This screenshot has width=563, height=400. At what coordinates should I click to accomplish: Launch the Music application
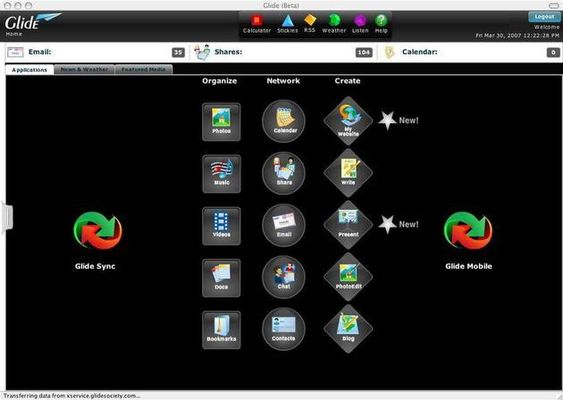click(221, 174)
